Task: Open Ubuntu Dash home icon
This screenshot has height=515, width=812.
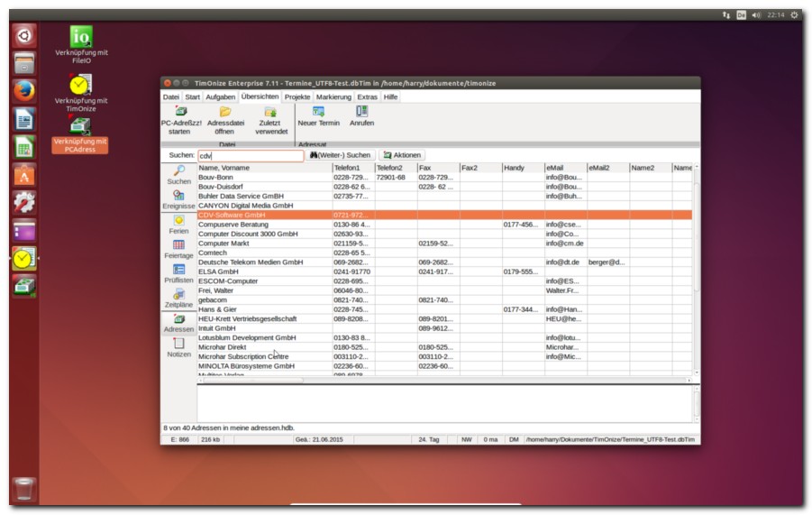Action: tap(23, 36)
